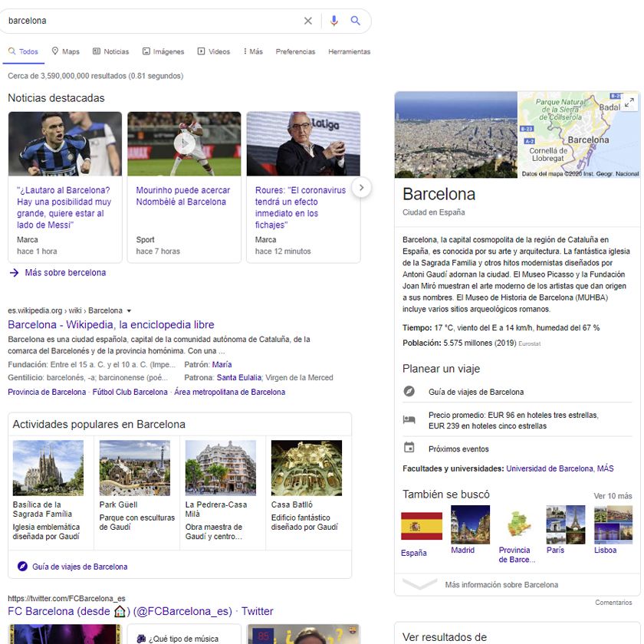Open La Pedrera-Casa Milà thumbnail

click(221, 468)
